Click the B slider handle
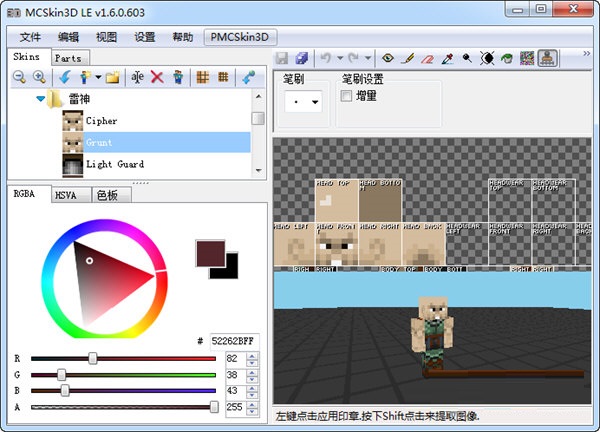The width and height of the screenshot is (600, 432). pos(65,391)
